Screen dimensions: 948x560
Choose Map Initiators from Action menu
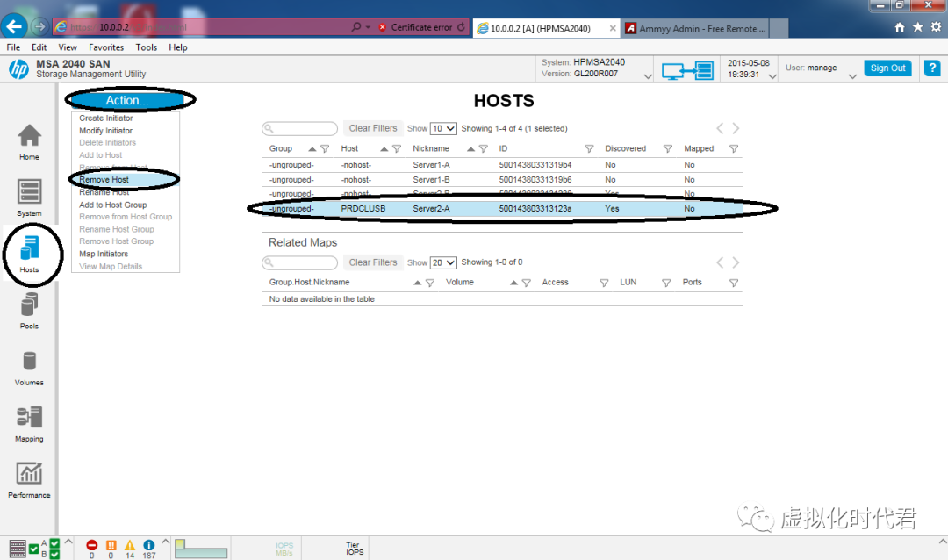click(x=104, y=254)
